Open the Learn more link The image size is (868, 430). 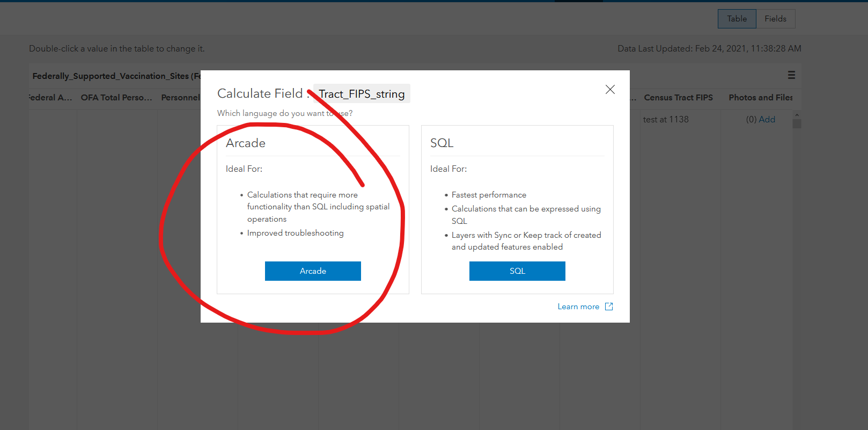(578, 307)
